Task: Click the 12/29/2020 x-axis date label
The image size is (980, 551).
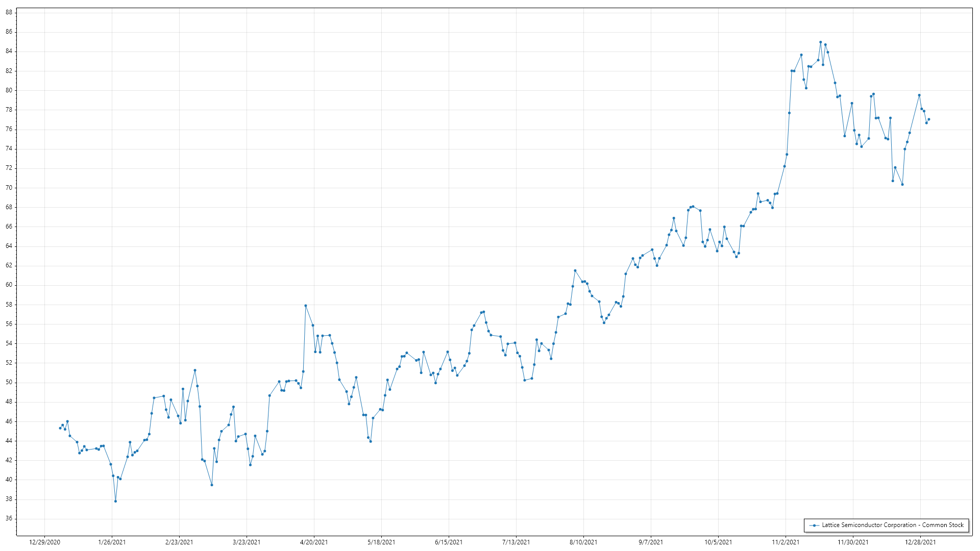Action: pyautogui.click(x=44, y=542)
